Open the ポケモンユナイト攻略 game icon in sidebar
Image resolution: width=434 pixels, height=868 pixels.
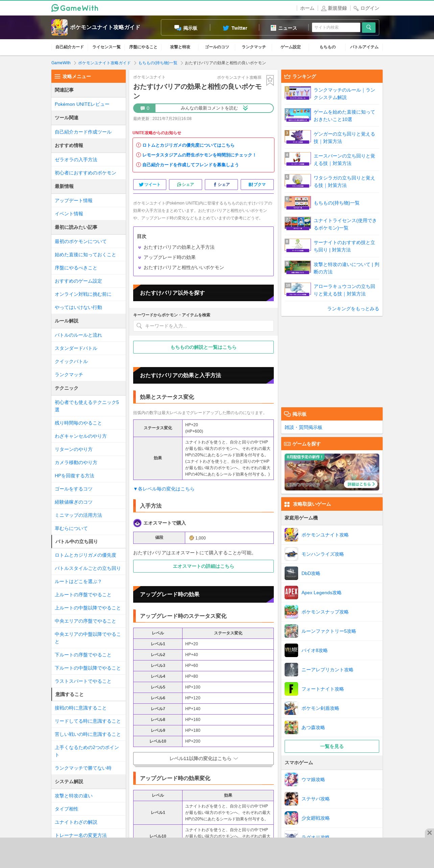coord(291,535)
